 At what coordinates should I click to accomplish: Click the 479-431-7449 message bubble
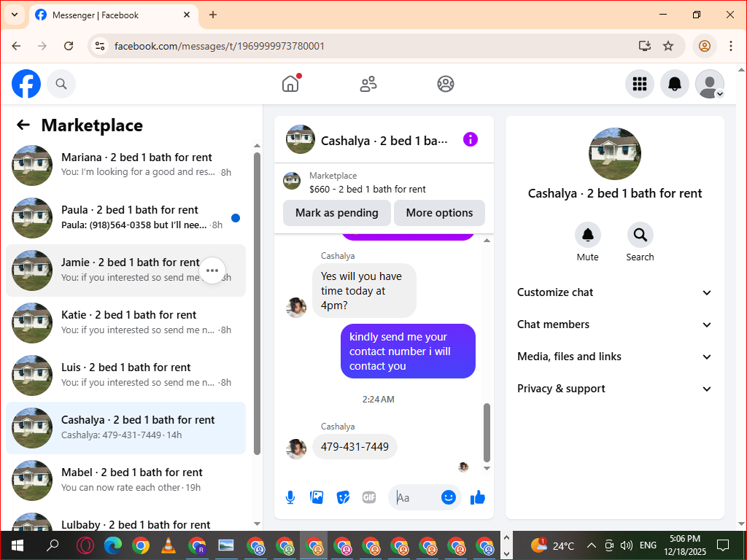click(x=355, y=447)
